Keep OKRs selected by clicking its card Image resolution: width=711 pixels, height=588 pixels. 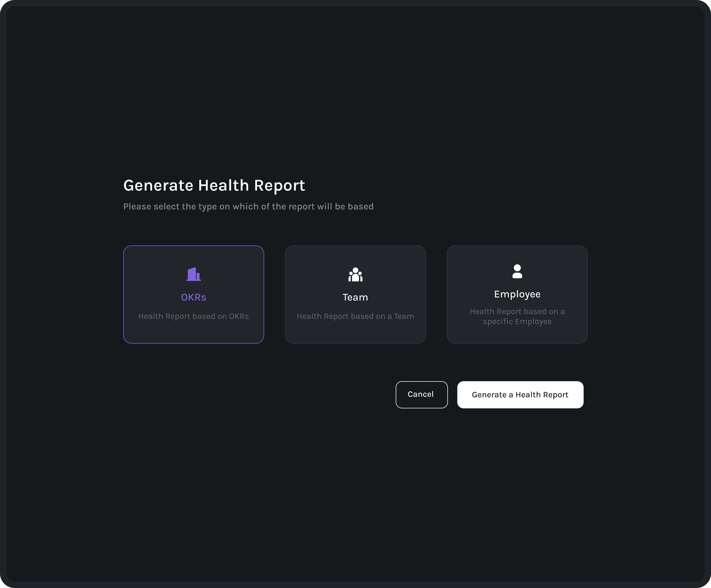[194, 294]
